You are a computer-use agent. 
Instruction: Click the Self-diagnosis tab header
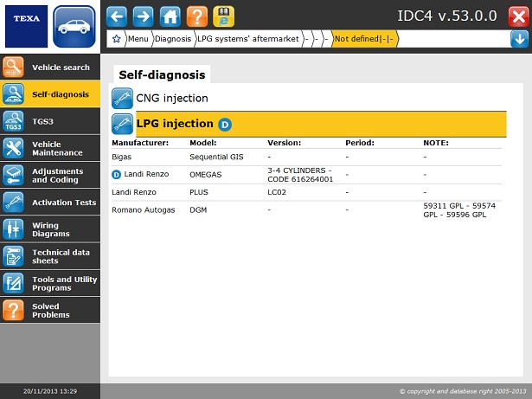tap(161, 75)
